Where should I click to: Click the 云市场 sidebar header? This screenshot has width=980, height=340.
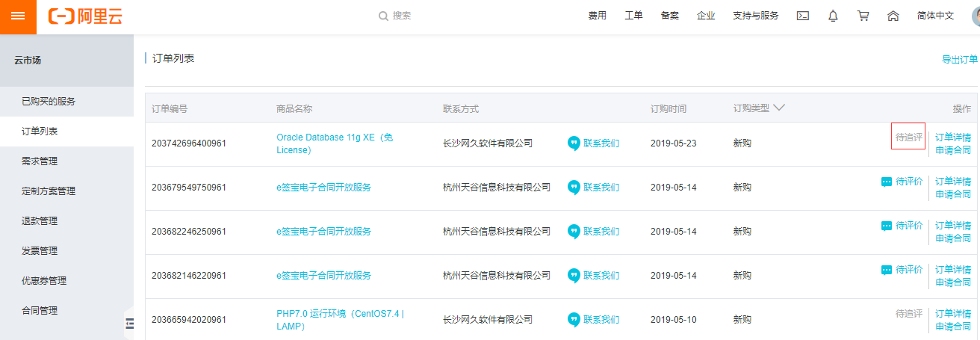click(x=28, y=61)
